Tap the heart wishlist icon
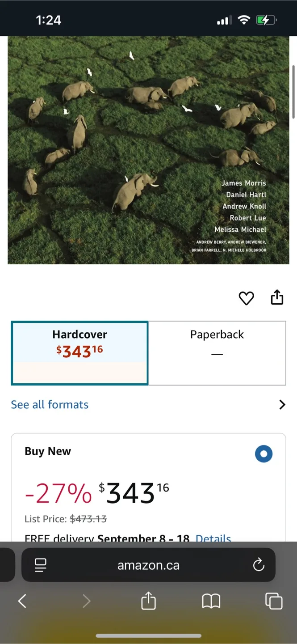The height and width of the screenshot is (644, 297). 246,298
